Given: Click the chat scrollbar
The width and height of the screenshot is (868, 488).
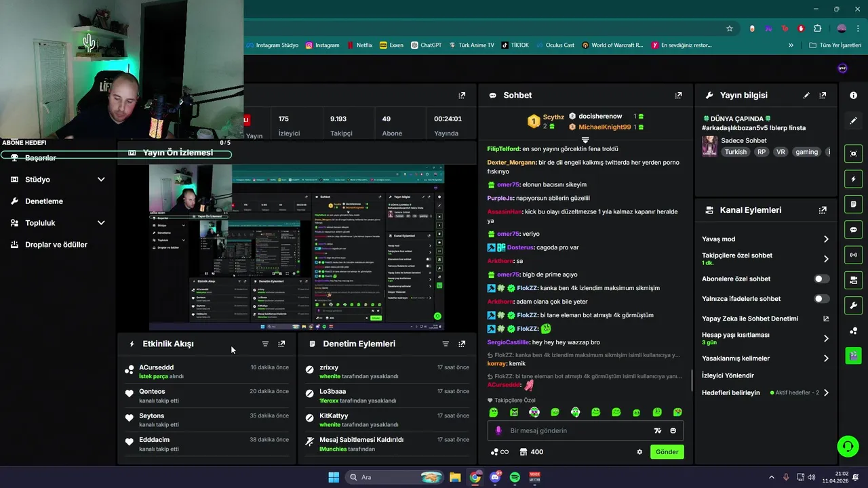Looking at the screenshot, I should coord(691,380).
